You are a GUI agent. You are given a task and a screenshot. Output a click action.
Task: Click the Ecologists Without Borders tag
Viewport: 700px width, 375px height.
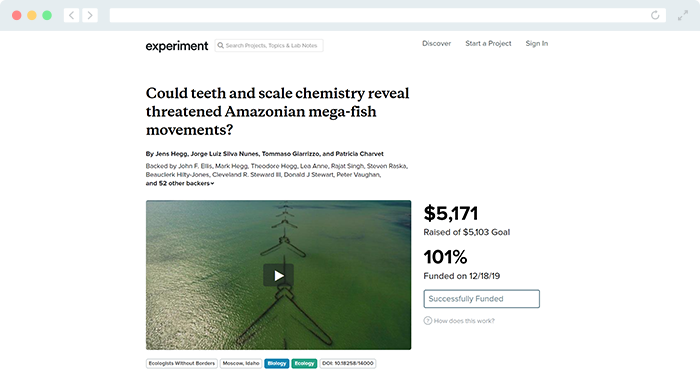[x=182, y=363]
